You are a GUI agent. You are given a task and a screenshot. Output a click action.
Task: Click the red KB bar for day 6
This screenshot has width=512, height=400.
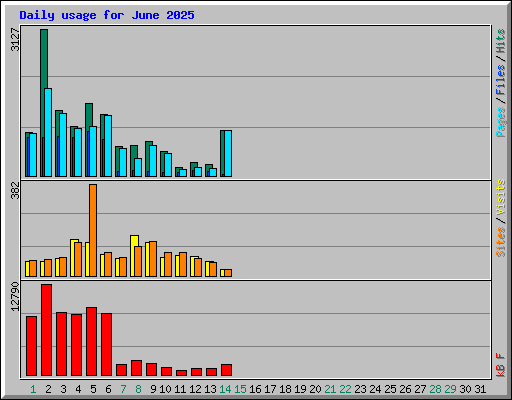coord(106,344)
